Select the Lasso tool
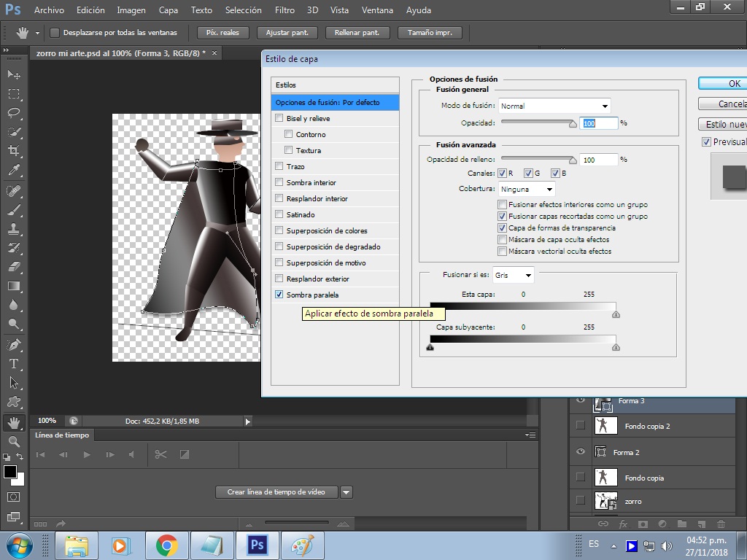 pos(14,113)
